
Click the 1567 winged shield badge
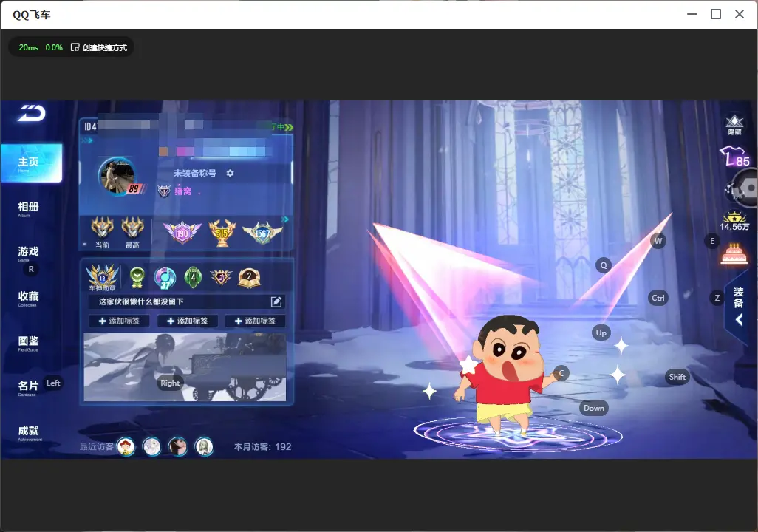tap(262, 233)
